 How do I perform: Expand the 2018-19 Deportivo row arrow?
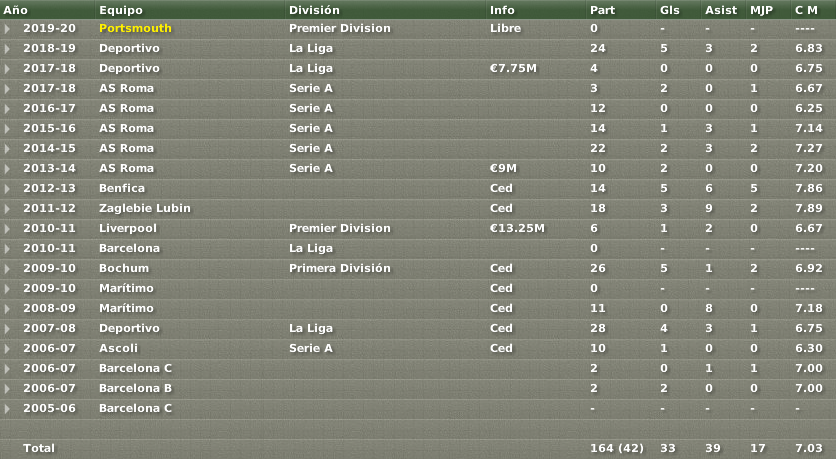point(7,49)
